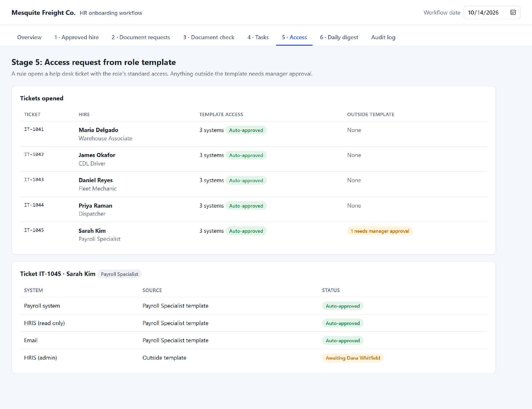Click hire name Maria Delgado
Screen dimensions: 532x409
98,130
